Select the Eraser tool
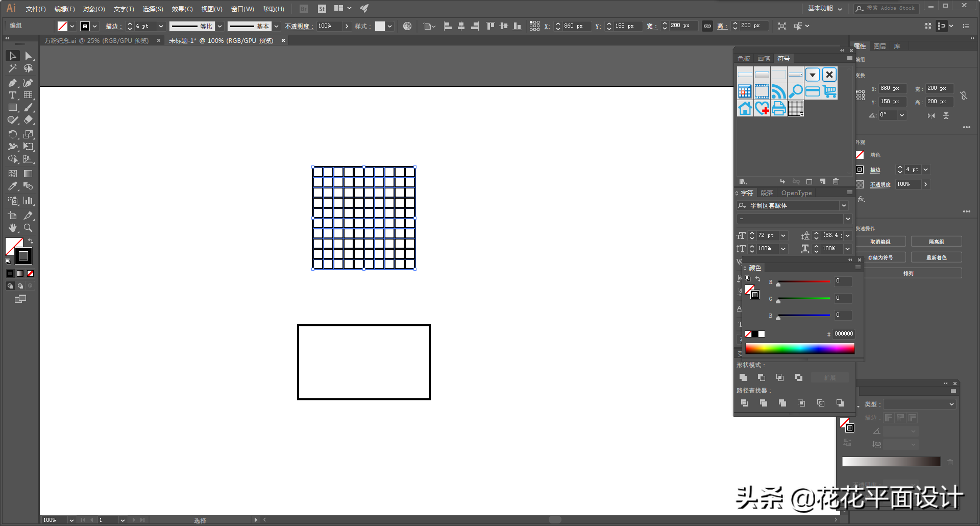 pos(29,120)
